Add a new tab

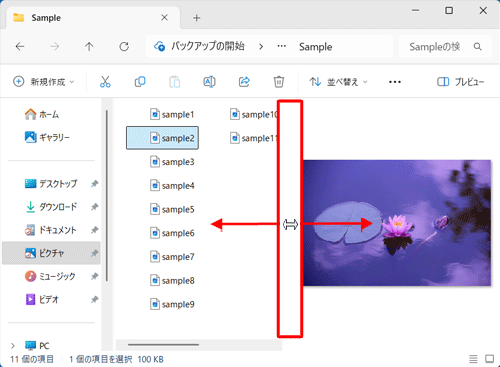(x=197, y=18)
